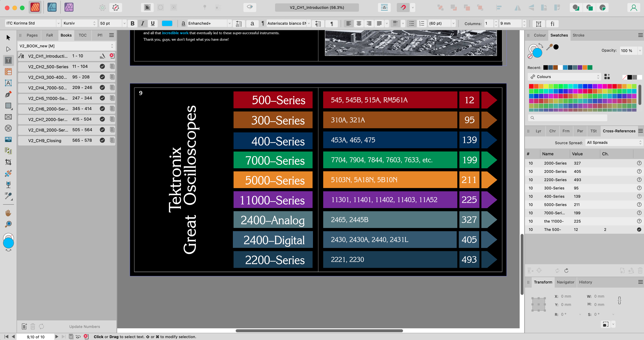Click the page number field 9,10 of 10
This screenshot has height=340, width=644.
point(36,337)
